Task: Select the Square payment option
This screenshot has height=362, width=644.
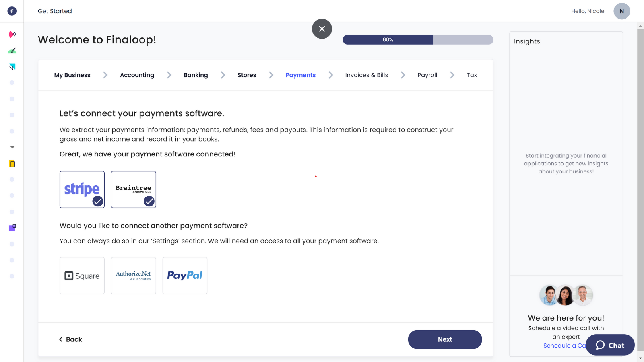Action: [x=82, y=276]
